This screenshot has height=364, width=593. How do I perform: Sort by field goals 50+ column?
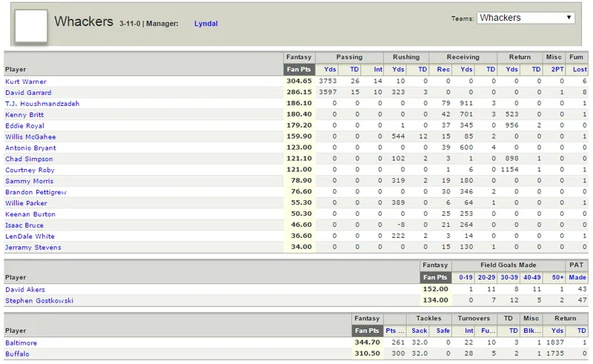(x=558, y=277)
